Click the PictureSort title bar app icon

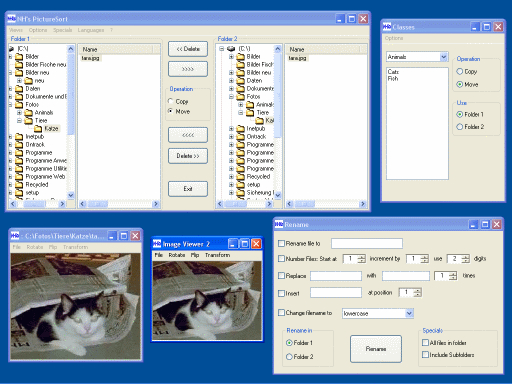click(12, 18)
